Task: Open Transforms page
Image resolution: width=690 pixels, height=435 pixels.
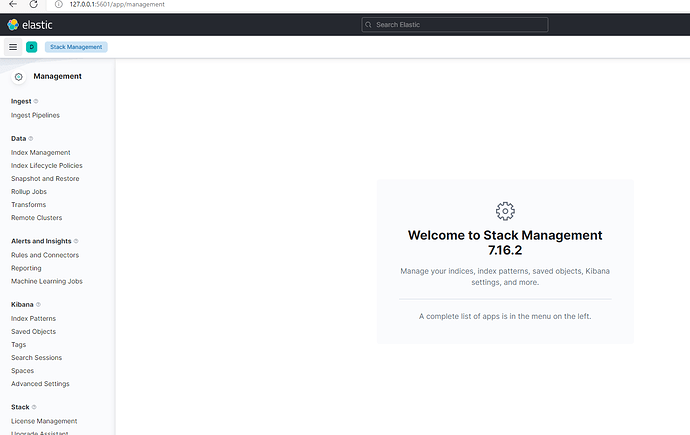Action: (x=28, y=205)
